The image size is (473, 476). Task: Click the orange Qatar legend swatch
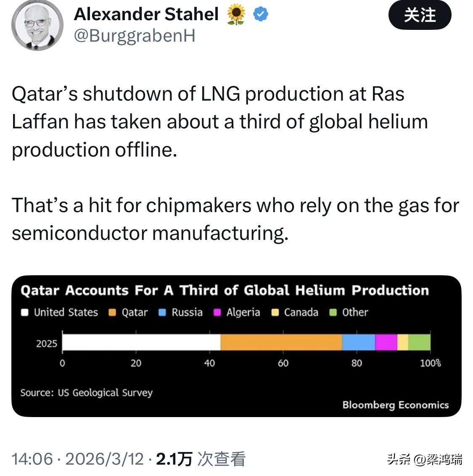point(112,313)
